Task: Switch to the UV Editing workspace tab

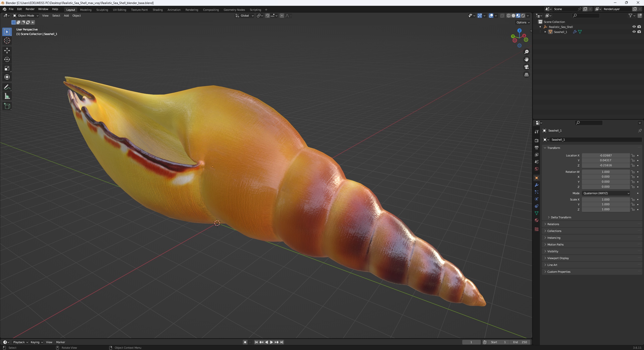Action: click(119, 10)
